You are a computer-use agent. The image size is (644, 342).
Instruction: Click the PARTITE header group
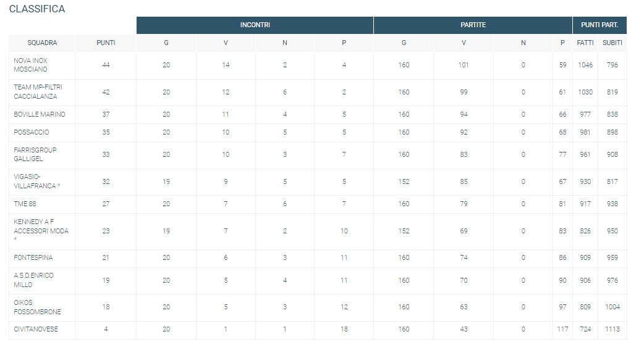pos(473,25)
